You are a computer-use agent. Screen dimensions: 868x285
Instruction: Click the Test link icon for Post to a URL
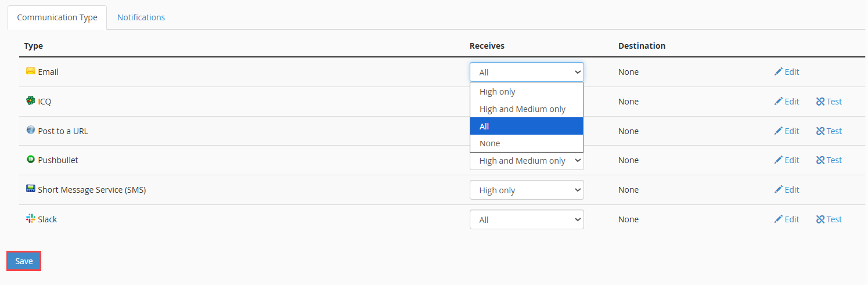tap(820, 131)
